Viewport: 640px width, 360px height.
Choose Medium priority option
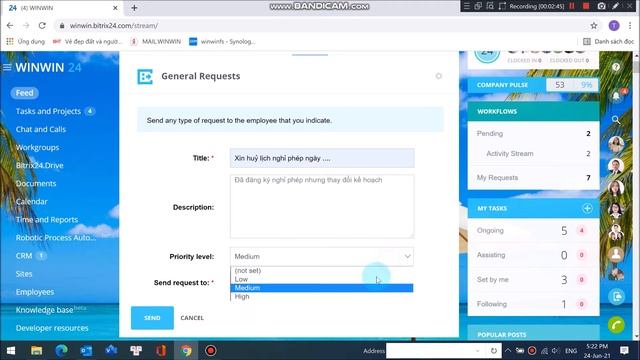coord(322,288)
